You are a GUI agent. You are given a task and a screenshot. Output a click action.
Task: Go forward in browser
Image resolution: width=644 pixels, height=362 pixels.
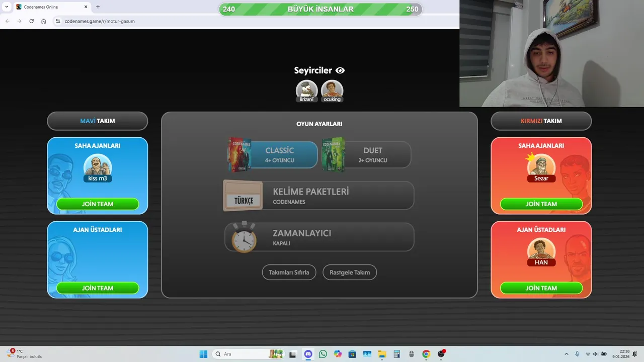pos(19,21)
